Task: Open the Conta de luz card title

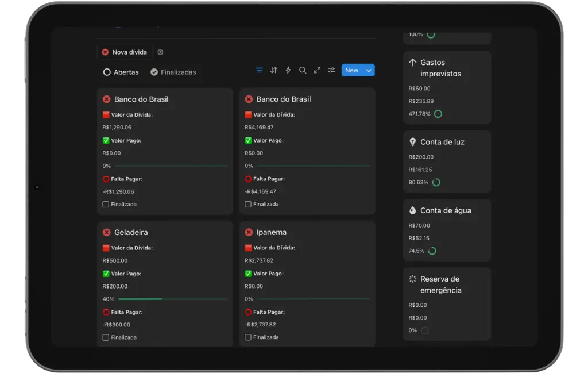Action: tap(443, 142)
